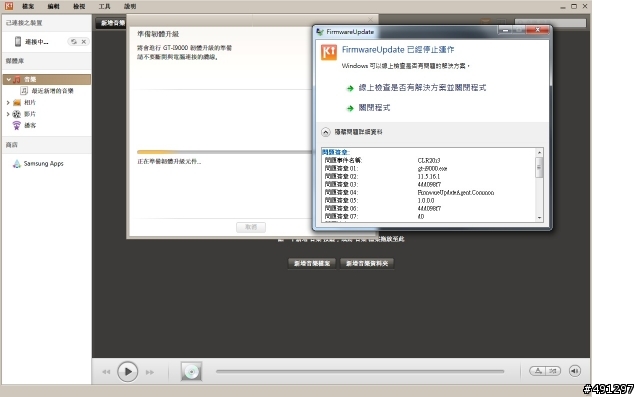Click the disconnect X icon beside 連接中
This screenshot has width=640, height=397.
84,41
